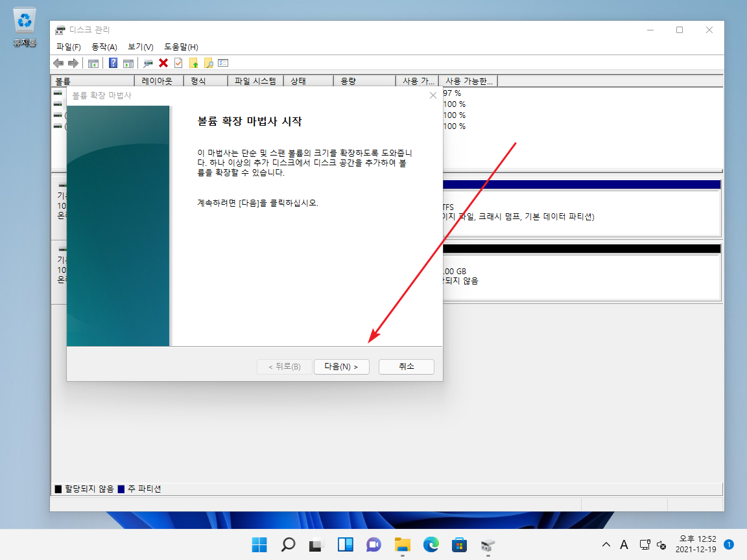The height and width of the screenshot is (560, 747).
Task: Click the 디스크 관리 window title icon
Action: coord(60,30)
